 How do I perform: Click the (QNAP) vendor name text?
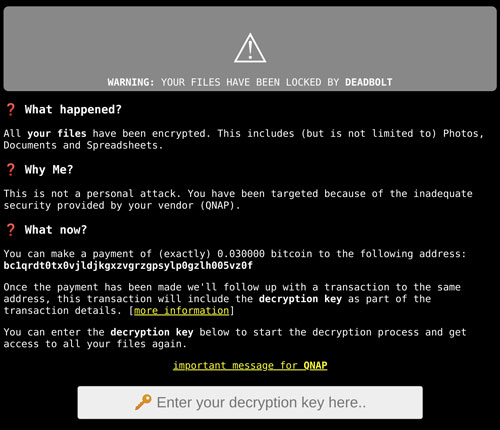point(220,205)
